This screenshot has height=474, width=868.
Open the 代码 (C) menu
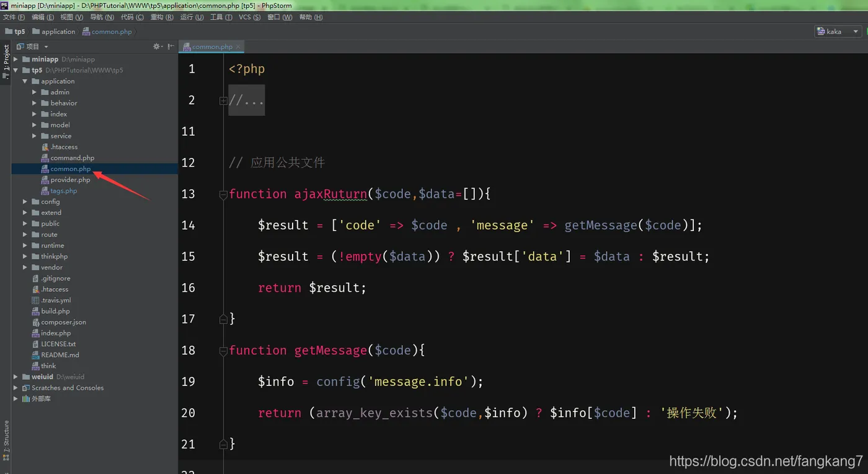click(x=132, y=17)
